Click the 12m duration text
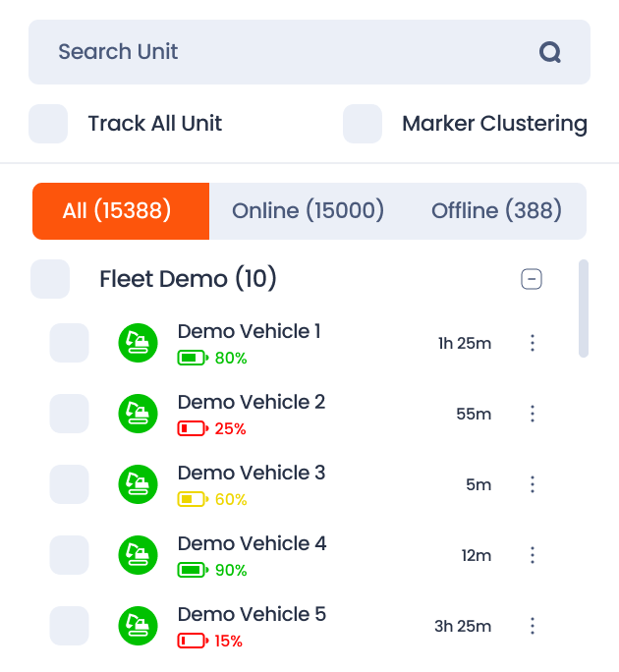Screen dimensions: 619x672 pos(477,555)
